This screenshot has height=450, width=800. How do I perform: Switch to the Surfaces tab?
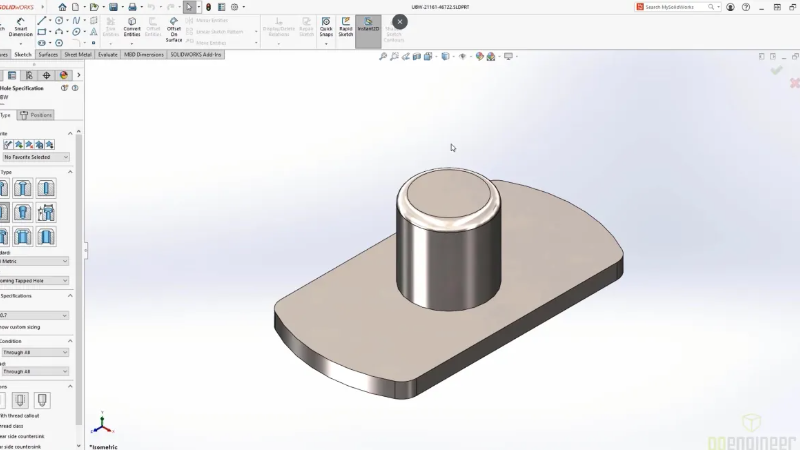pyautogui.click(x=48, y=54)
